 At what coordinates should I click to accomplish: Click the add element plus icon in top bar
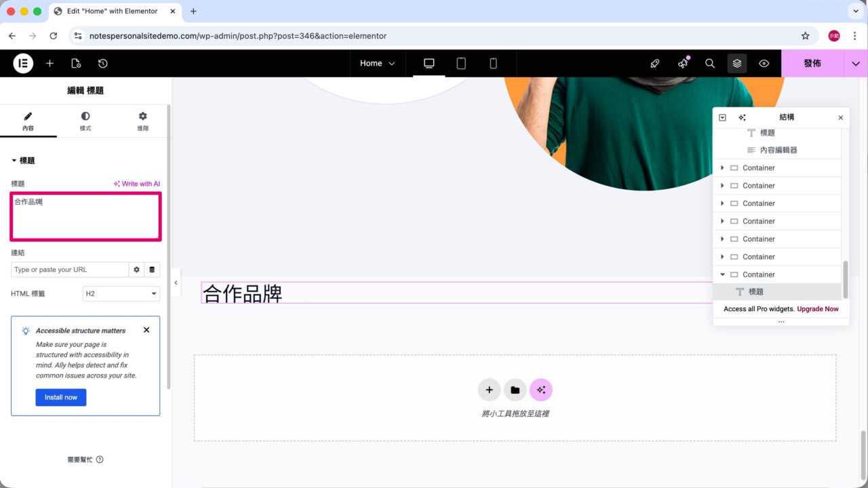coord(50,63)
